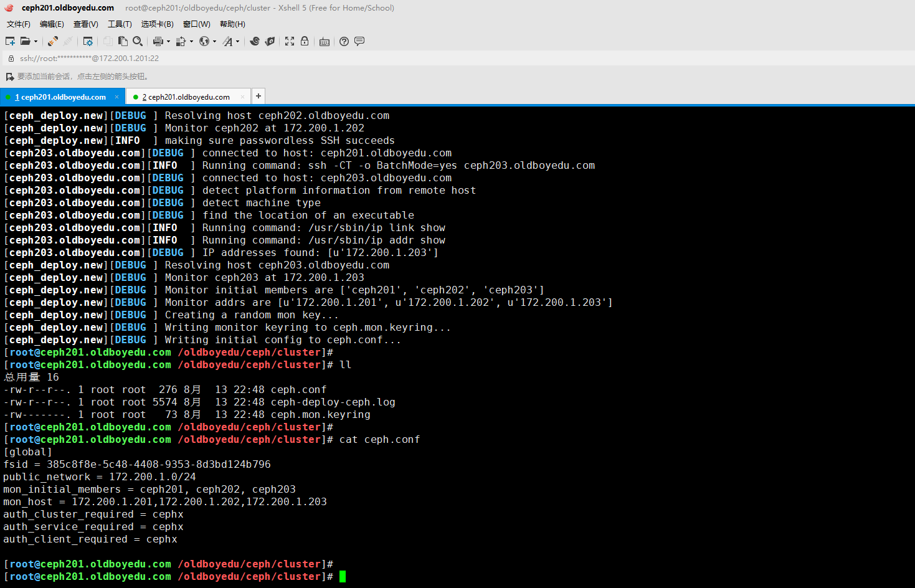Toggle fullscreen mode with the expand icon
The width and height of the screenshot is (915, 588).
[x=290, y=41]
